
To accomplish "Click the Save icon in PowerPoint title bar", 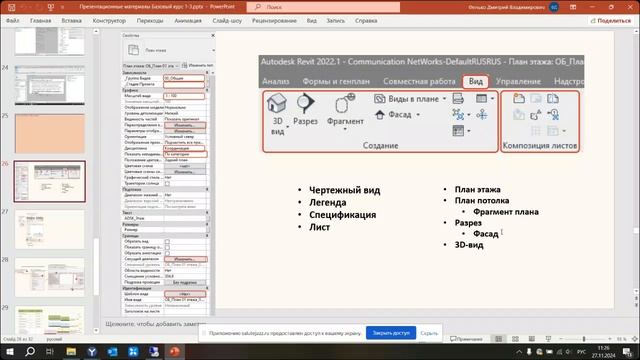I will click(12, 7).
